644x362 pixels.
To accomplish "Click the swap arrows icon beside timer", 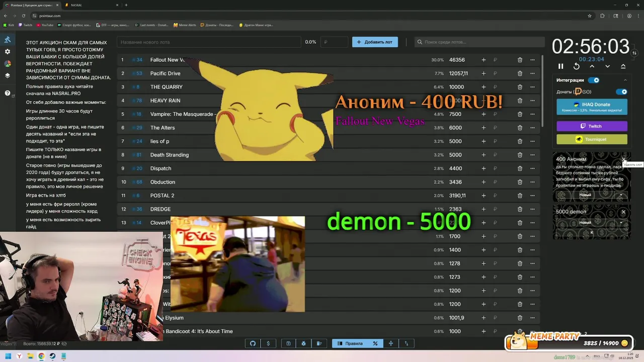I will pyautogui.click(x=634, y=53).
